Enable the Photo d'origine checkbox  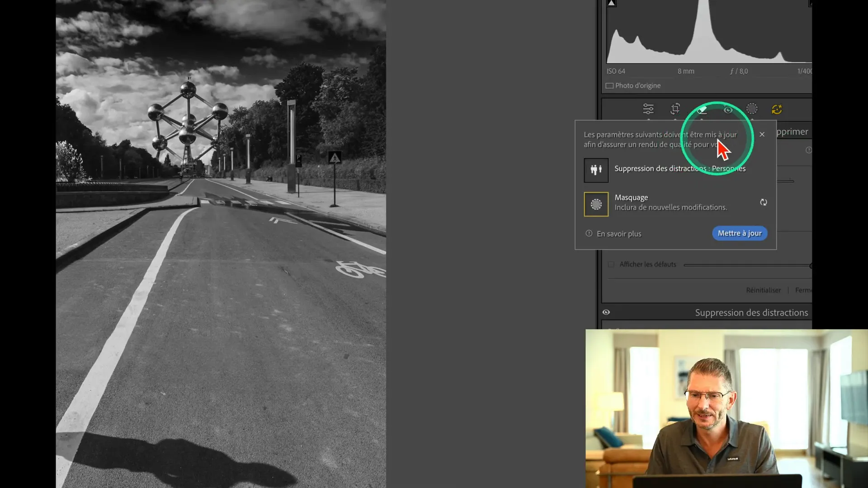coord(609,86)
